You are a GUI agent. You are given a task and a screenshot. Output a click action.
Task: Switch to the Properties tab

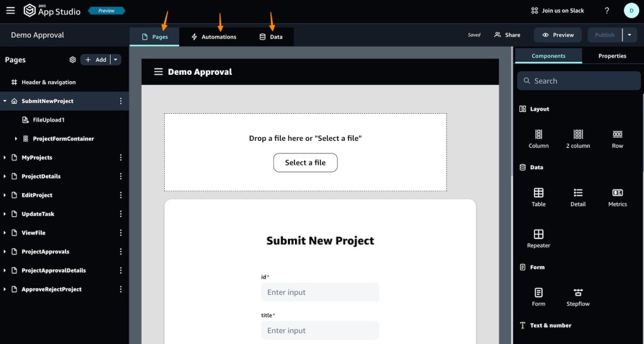[x=612, y=56]
